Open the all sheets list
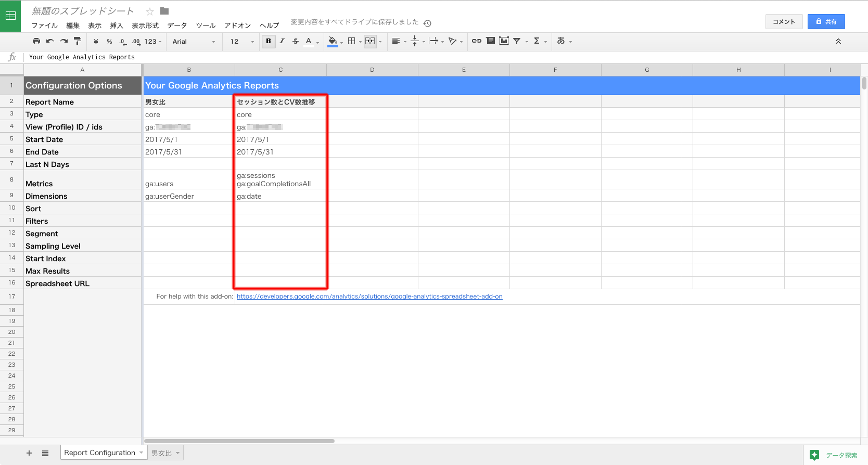This screenshot has height=465, width=868. 45,453
